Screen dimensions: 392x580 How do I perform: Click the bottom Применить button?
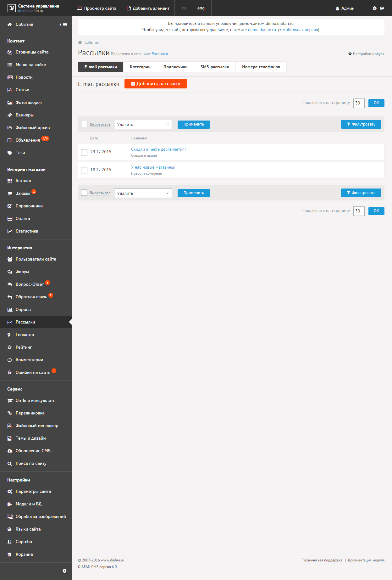[194, 193]
